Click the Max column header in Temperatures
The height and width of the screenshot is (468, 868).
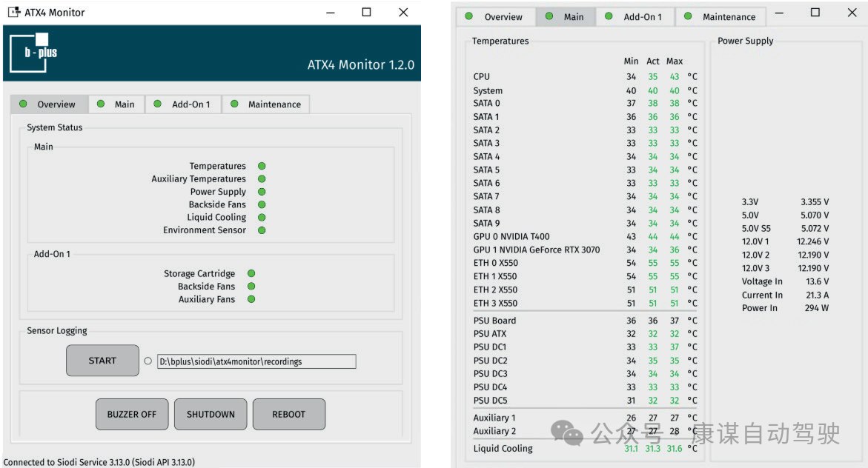[x=675, y=61]
